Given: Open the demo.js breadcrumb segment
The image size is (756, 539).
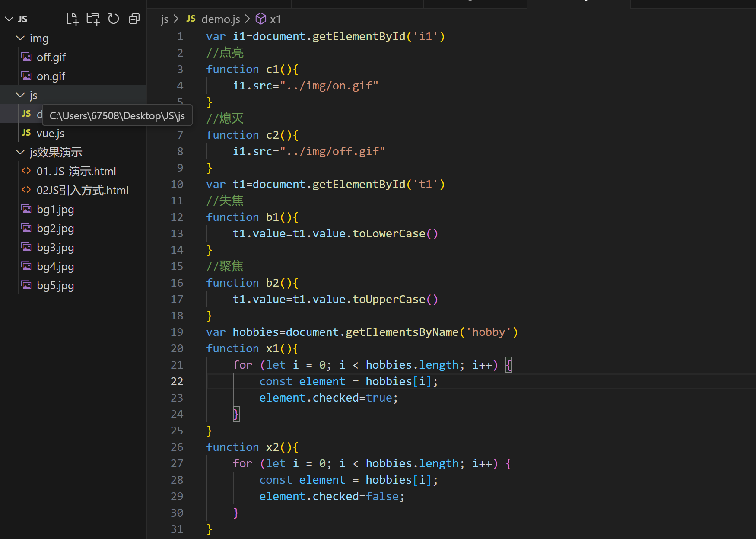Looking at the screenshot, I should tap(221, 19).
